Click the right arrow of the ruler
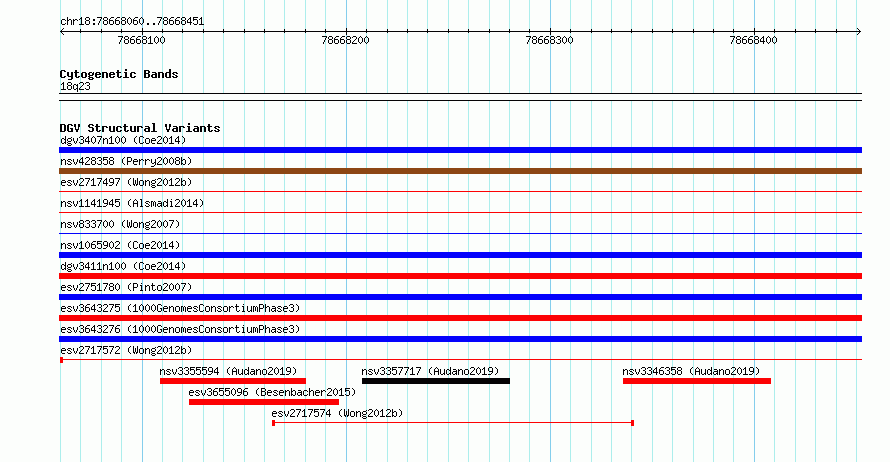Screen dimensions: 890x462 (859, 32)
